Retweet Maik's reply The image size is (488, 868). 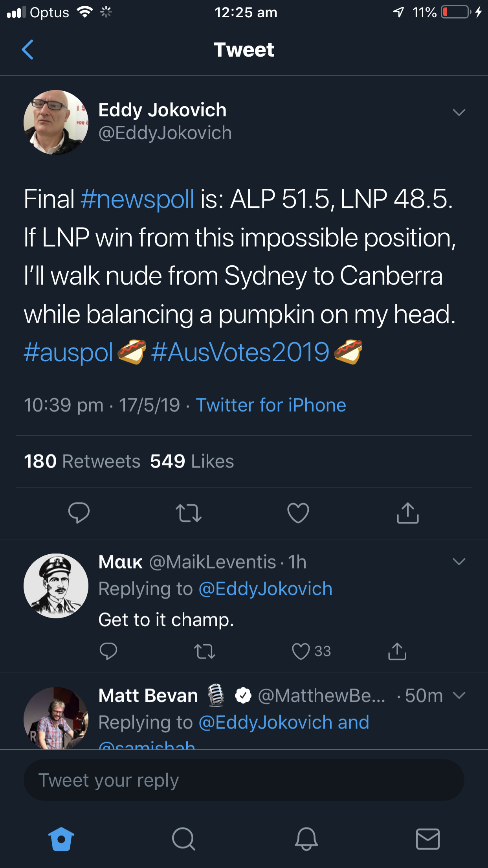pos(205,651)
